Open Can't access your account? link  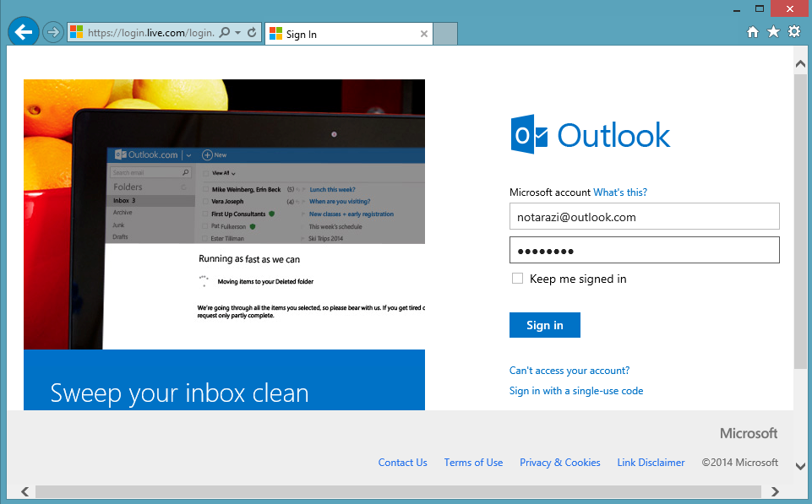[569, 371]
